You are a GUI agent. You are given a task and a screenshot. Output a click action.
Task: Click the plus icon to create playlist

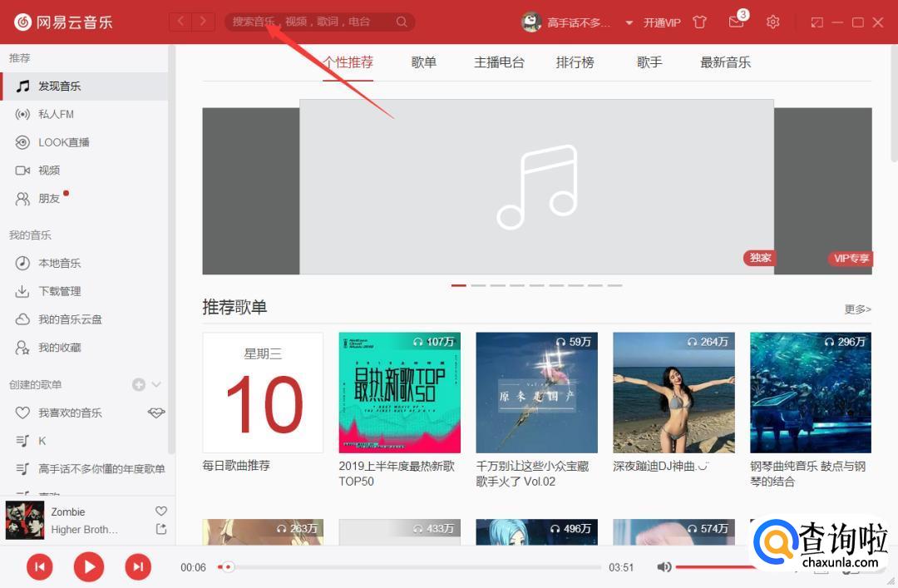click(x=139, y=384)
